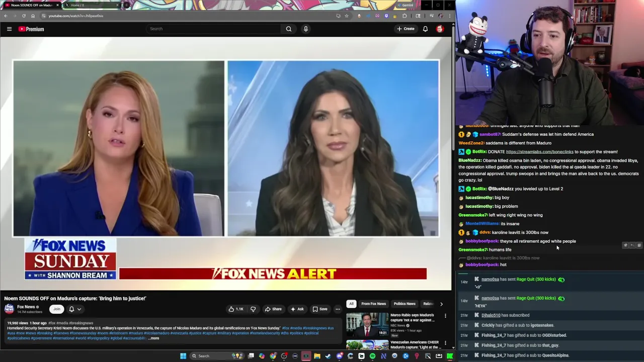Open the video's more actions ellipsis
The image size is (644, 362).
tap(338, 309)
